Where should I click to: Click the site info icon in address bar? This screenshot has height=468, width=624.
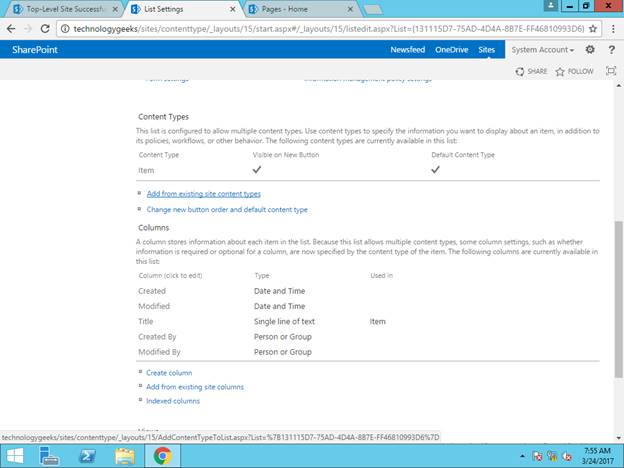tap(65, 29)
